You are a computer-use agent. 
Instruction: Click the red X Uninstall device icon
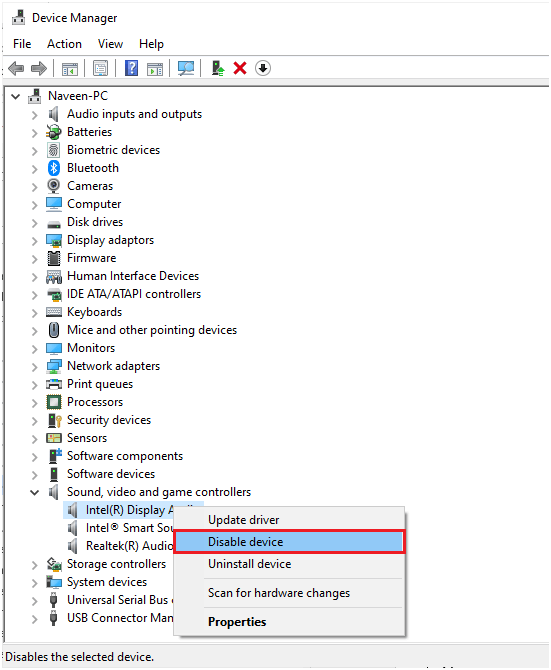pyautogui.click(x=240, y=68)
